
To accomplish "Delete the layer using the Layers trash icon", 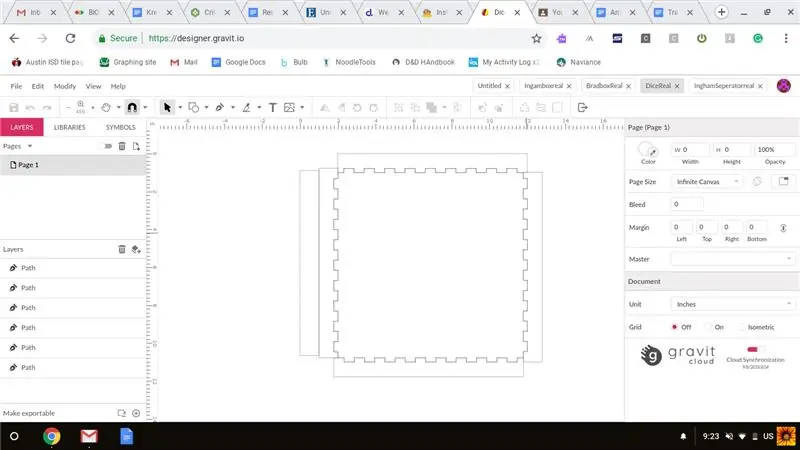I will 122,249.
